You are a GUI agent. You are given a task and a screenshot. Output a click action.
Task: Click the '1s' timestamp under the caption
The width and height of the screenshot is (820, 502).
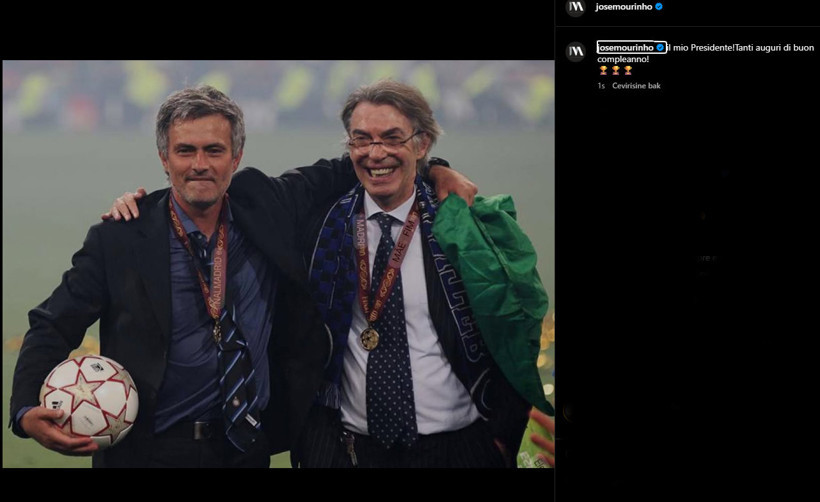pyautogui.click(x=601, y=86)
